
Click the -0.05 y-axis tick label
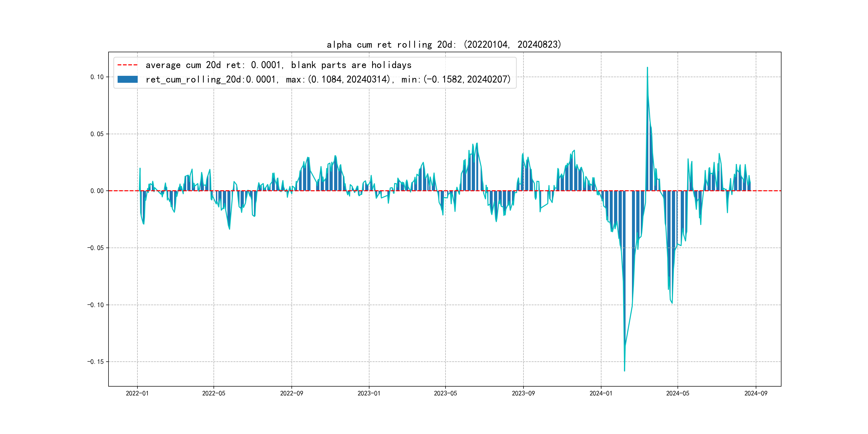[x=95, y=248]
